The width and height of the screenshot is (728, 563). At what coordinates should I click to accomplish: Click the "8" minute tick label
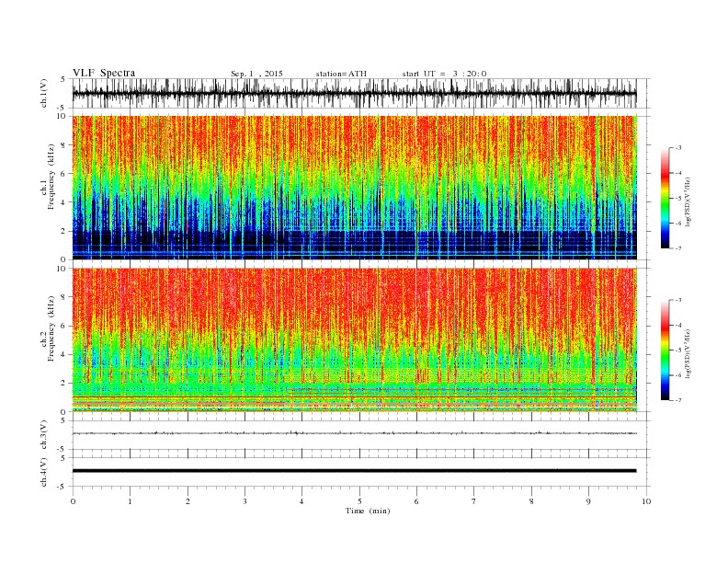coord(531,501)
